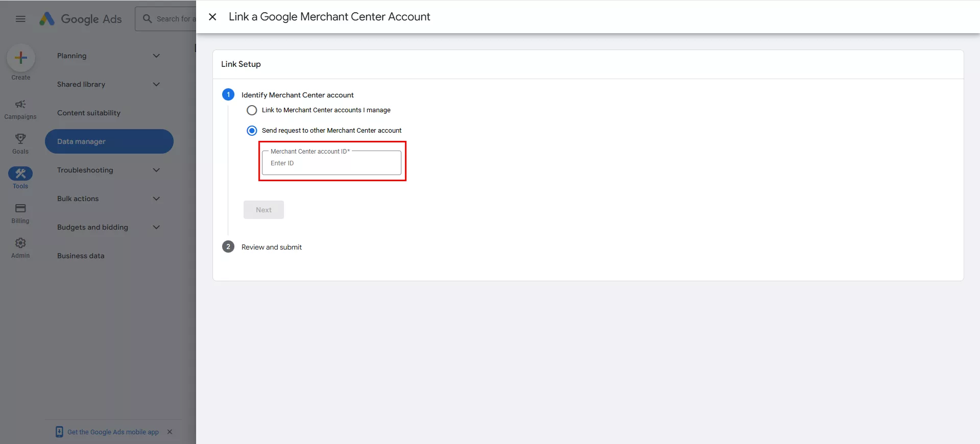The width and height of the screenshot is (980, 444).
Task: Dismiss the mobile app banner
Action: [x=170, y=432]
